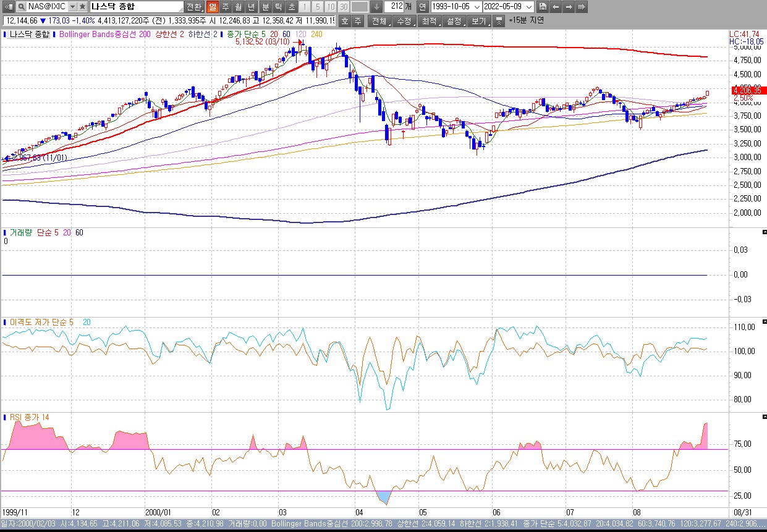Image resolution: width=767 pixels, height=532 pixels.
Task: Click the 전체 button in the toolbar
Action: 378,21
